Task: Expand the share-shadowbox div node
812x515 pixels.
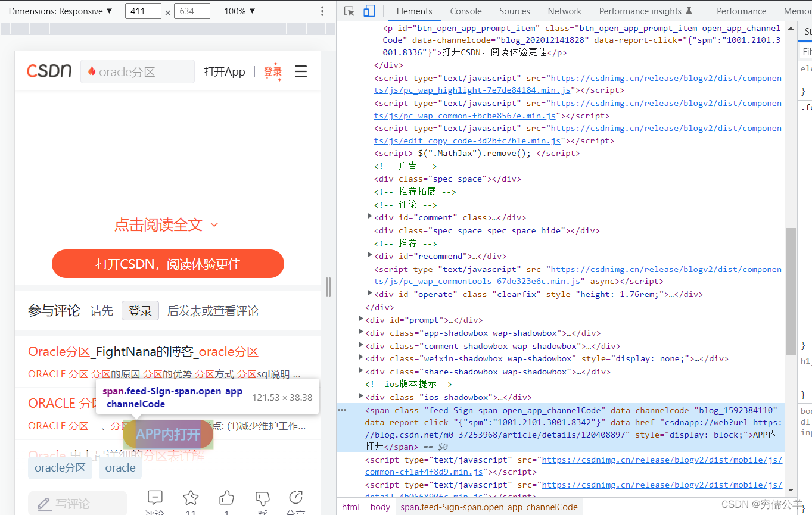Action: point(361,371)
